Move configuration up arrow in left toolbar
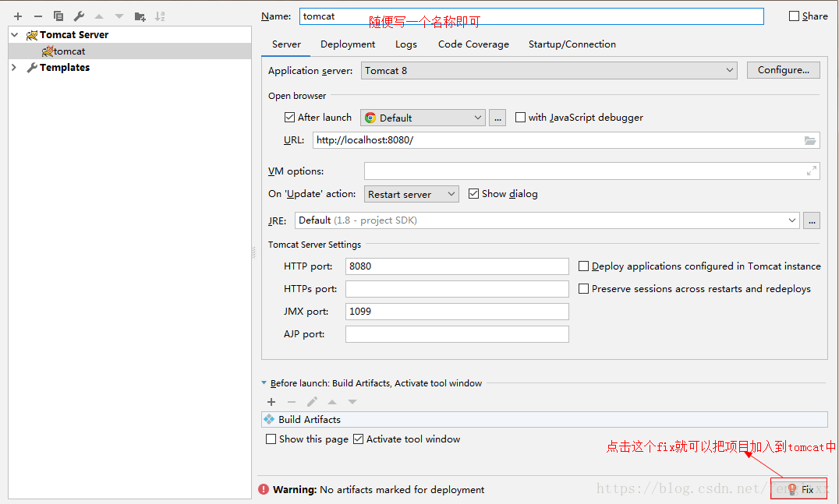The width and height of the screenshot is (839, 504). (x=99, y=16)
